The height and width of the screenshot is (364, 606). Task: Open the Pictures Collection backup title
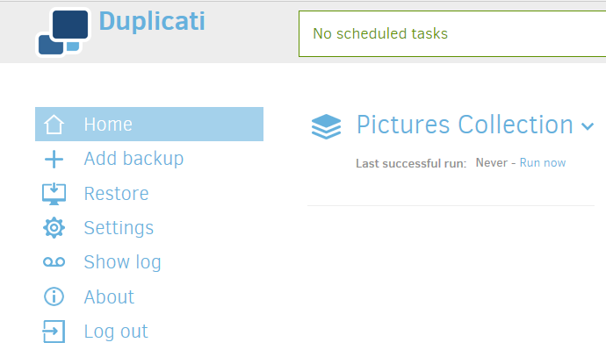point(465,125)
